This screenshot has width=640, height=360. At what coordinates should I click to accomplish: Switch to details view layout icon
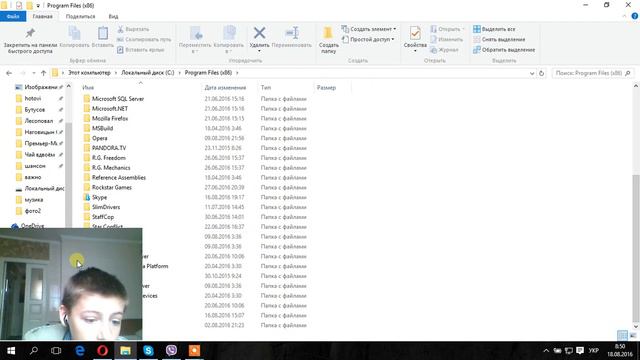(x=622, y=336)
